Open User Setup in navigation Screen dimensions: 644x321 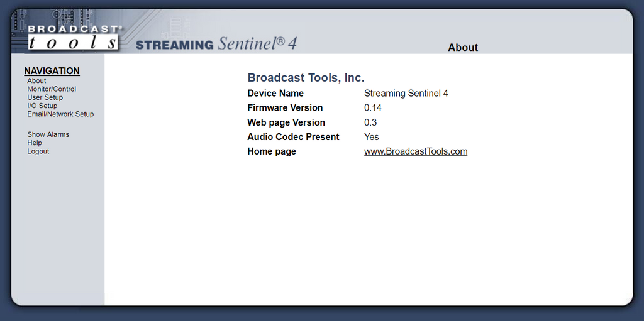click(x=45, y=97)
